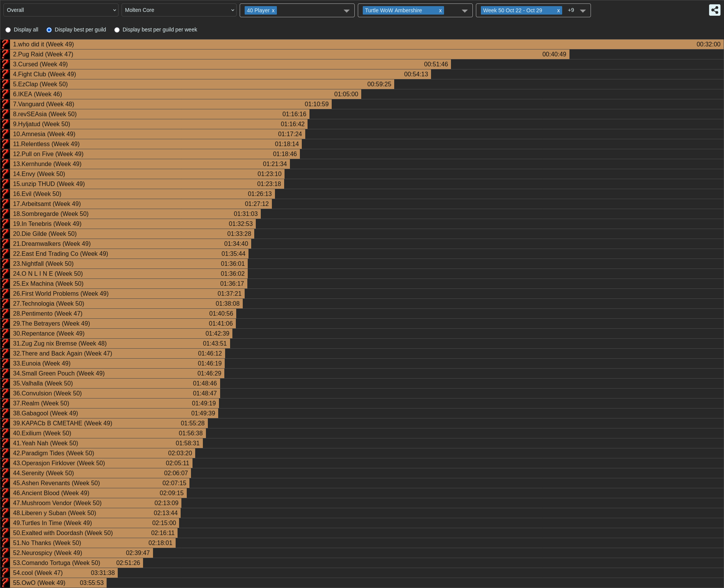Open the 1.who did it ranking entry

tap(43, 44)
